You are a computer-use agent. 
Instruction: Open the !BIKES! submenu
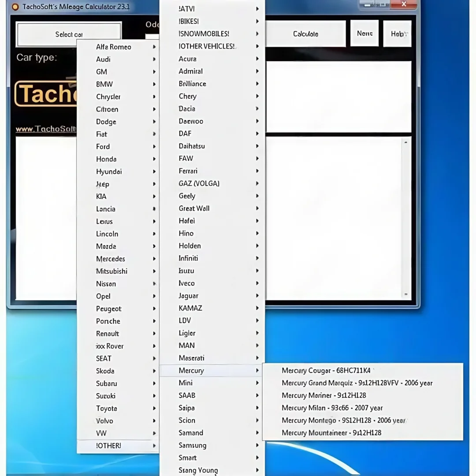212,21
